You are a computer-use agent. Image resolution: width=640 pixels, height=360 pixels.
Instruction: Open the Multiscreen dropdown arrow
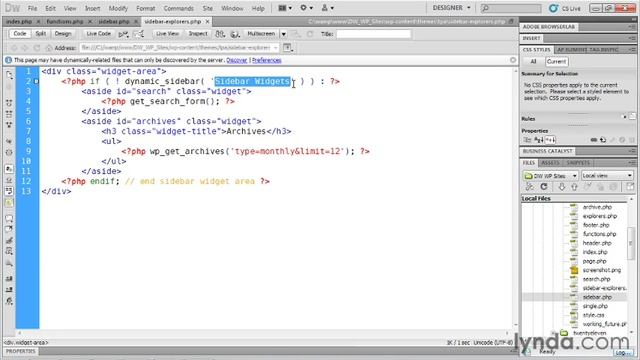(283, 34)
